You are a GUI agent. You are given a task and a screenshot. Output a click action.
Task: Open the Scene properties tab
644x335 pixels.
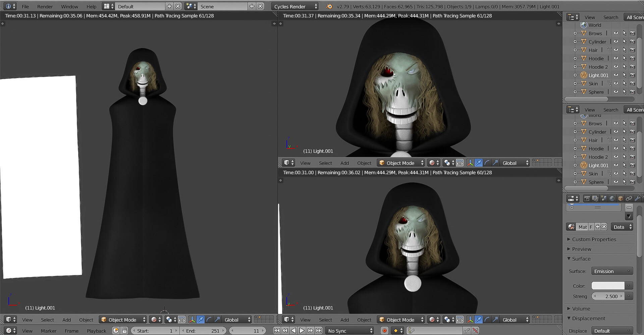(604, 198)
